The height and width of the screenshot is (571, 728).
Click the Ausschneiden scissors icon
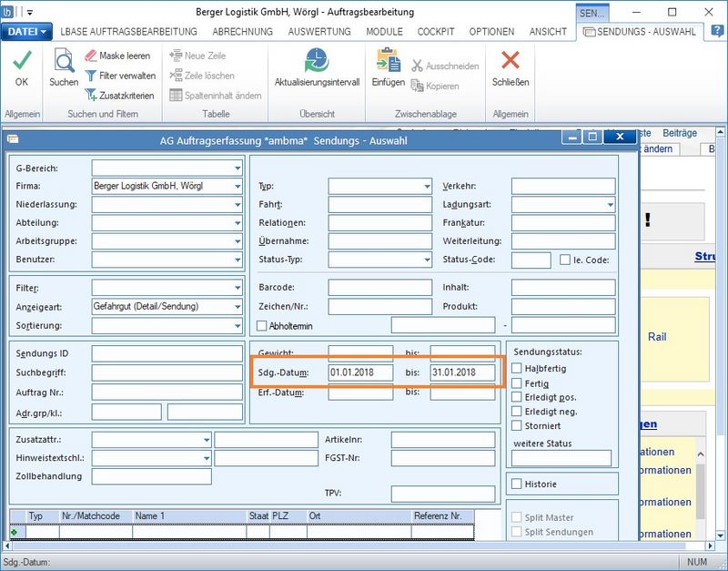point(417,66)
